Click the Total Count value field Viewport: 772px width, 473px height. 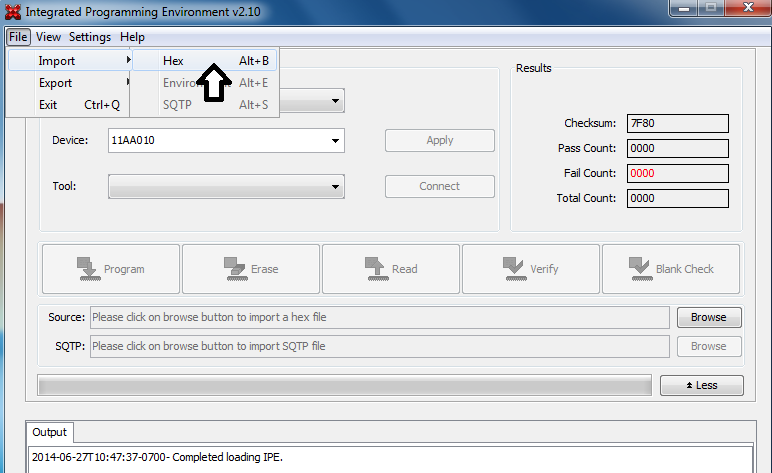coord(677,198)
